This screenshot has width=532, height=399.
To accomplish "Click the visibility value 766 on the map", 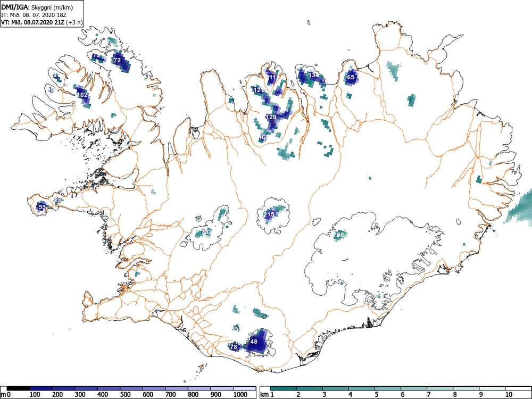I will 339,235.
